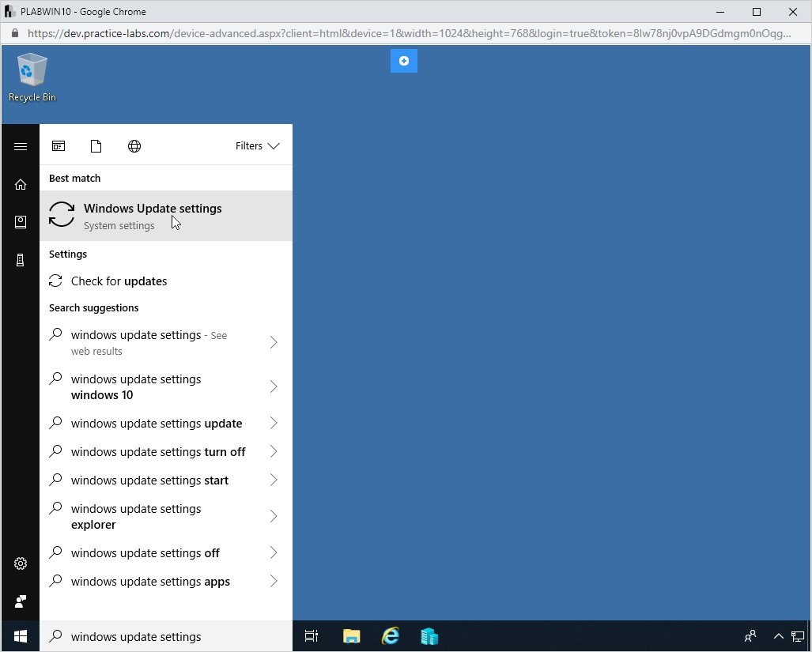The width and height of the screenshot is (812, 652).
Task: Open the Notebook icon in sidebar
Action: 21,222
